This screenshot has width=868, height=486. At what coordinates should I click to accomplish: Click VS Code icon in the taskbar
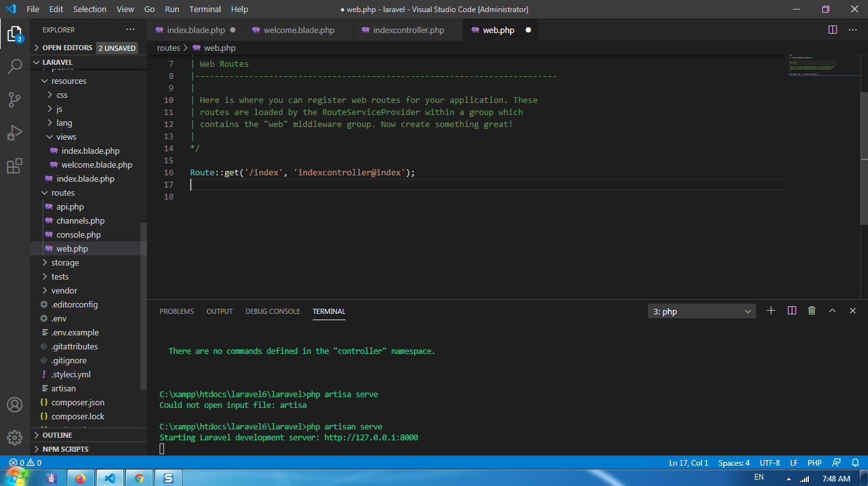click(109, 478)
